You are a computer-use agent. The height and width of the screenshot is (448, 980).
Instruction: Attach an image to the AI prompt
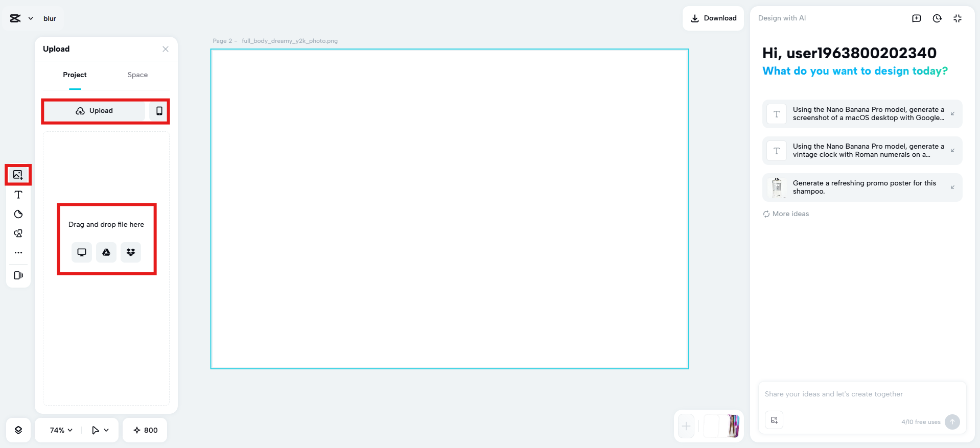(774, 420)
